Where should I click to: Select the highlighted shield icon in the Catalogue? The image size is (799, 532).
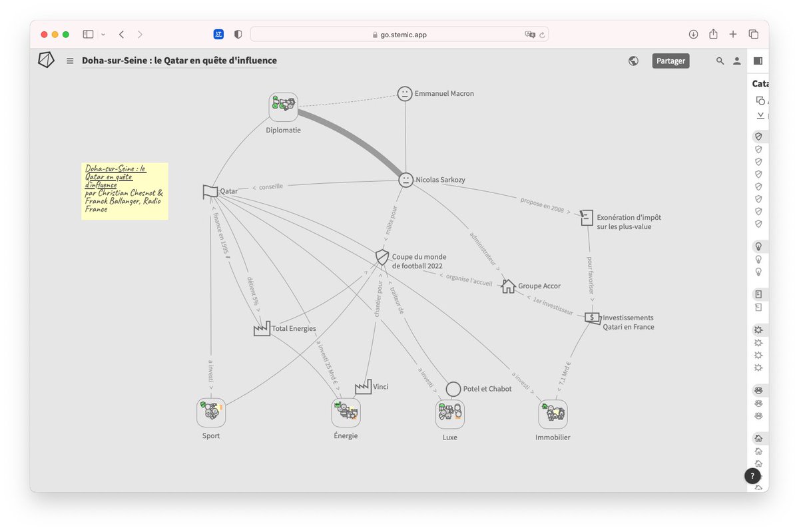758,136
